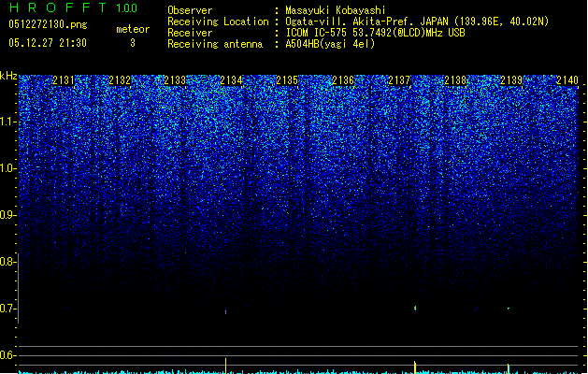Image resolution: width=588 pixels, height=374 pixels.
Task: Click the yellow intensity spike below 2137
Action: click(x=415, y=367)
